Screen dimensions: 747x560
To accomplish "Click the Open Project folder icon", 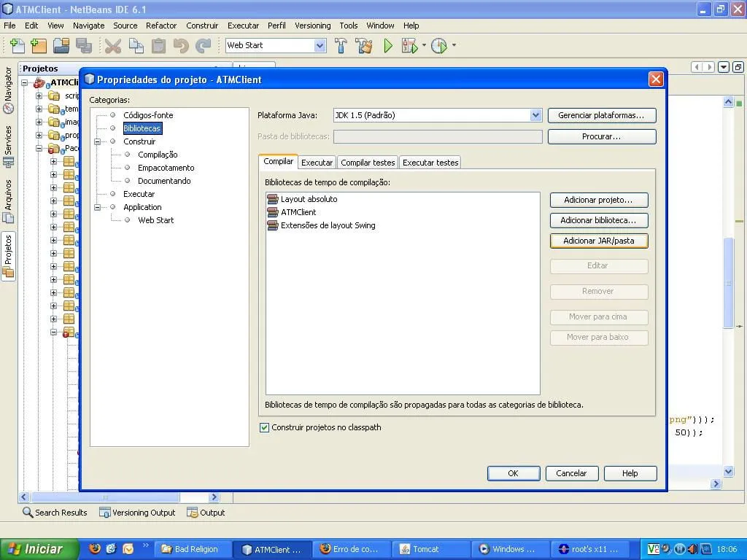I will 61,46.
